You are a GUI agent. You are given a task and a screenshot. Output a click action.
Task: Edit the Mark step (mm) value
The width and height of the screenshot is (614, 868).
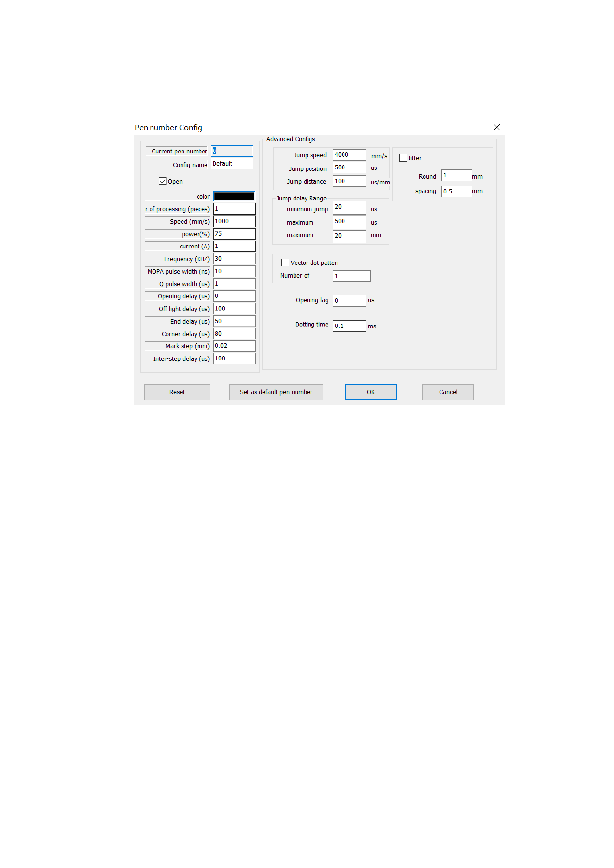tap(234, 346)
